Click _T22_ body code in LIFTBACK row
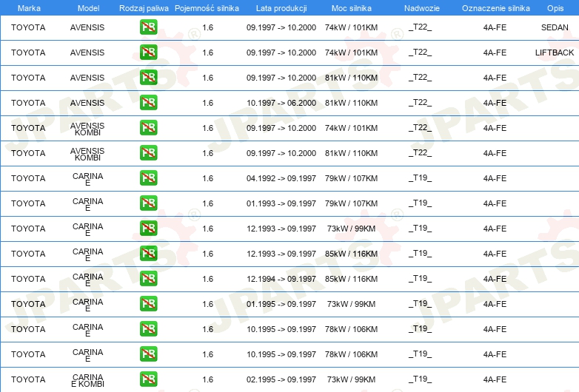This screenshot has width=579, height=392. (x=421, y=52)
